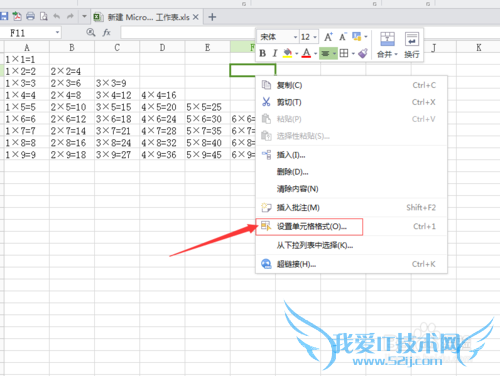Close the 新建 Micro... 工作表.xls tab

point(196,17)
